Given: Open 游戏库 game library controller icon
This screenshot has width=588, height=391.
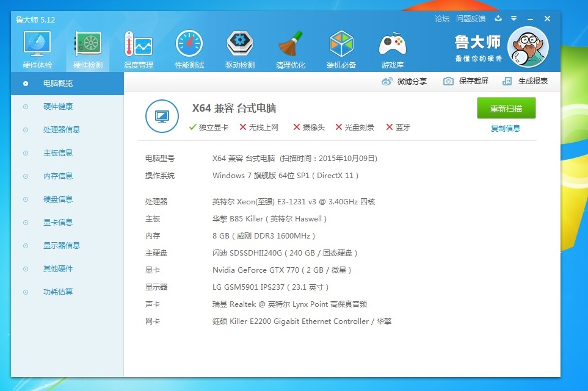Looking at the screenshot, I should point(392,49).
